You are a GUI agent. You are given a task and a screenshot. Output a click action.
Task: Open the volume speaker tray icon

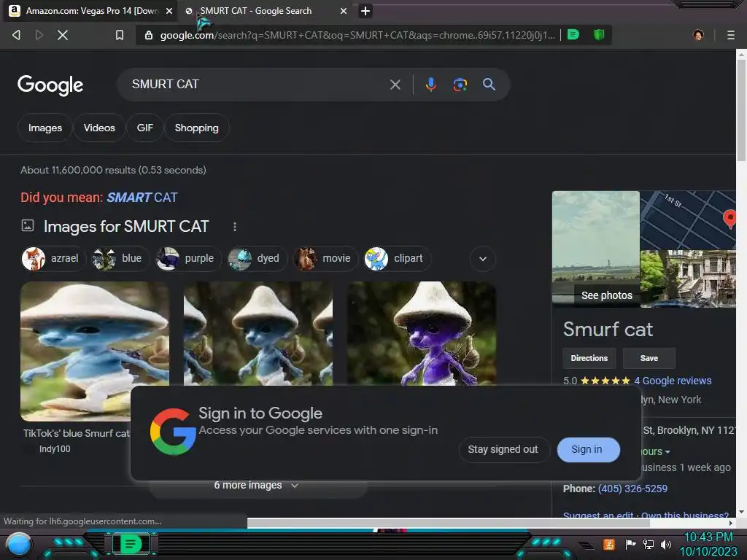click(665, 544)
